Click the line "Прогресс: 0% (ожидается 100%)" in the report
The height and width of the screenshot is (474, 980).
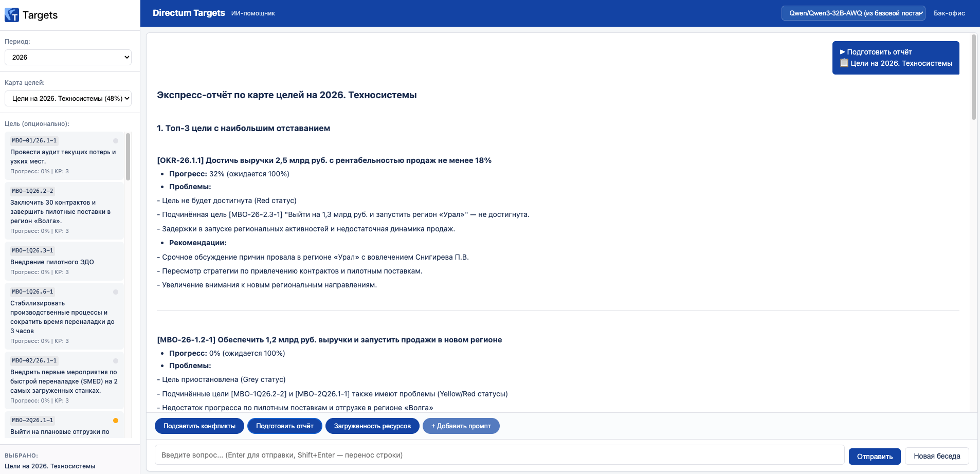pos(227,353)
